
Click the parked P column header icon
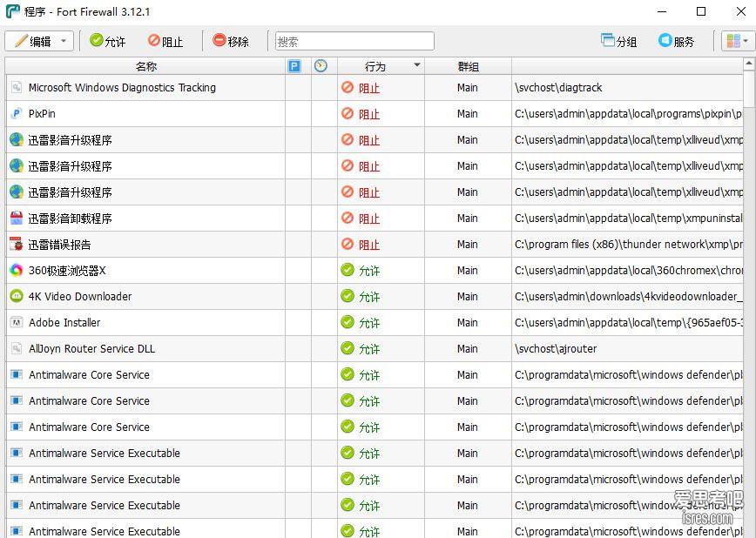click(294, 66)
